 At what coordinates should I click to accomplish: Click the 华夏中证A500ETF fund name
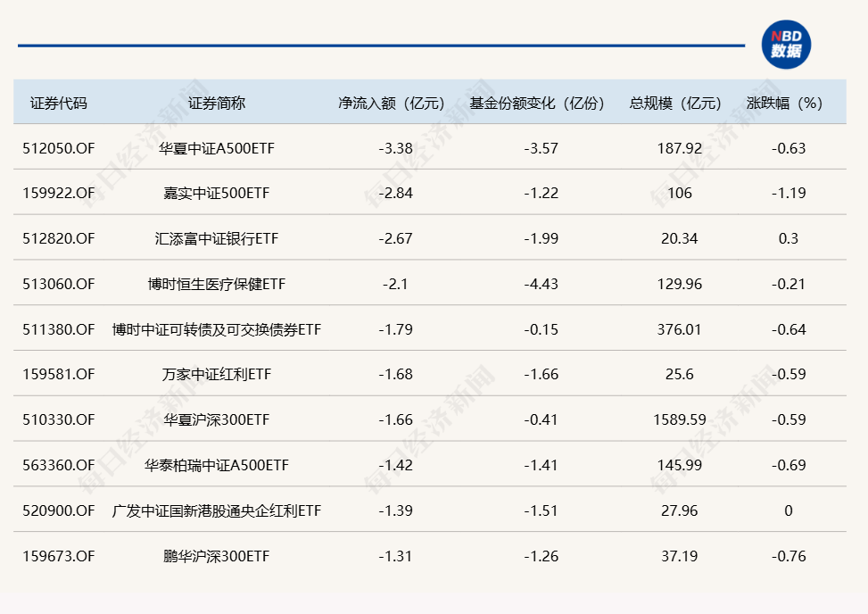click(x=217, y=148)
